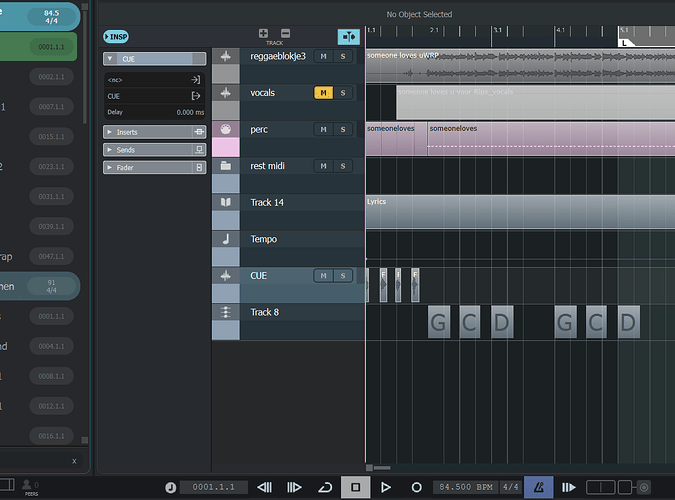Close the left panel with x

click(74, 461)
